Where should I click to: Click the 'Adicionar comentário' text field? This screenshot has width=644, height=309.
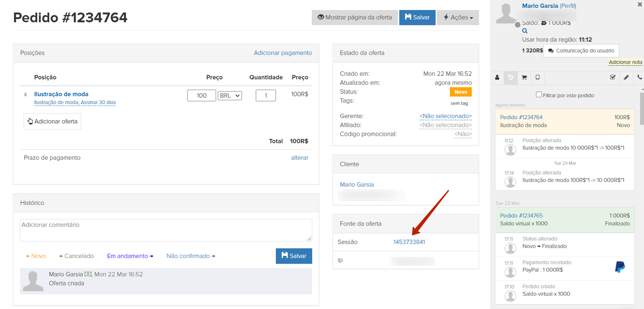click(x=166, y=230)
